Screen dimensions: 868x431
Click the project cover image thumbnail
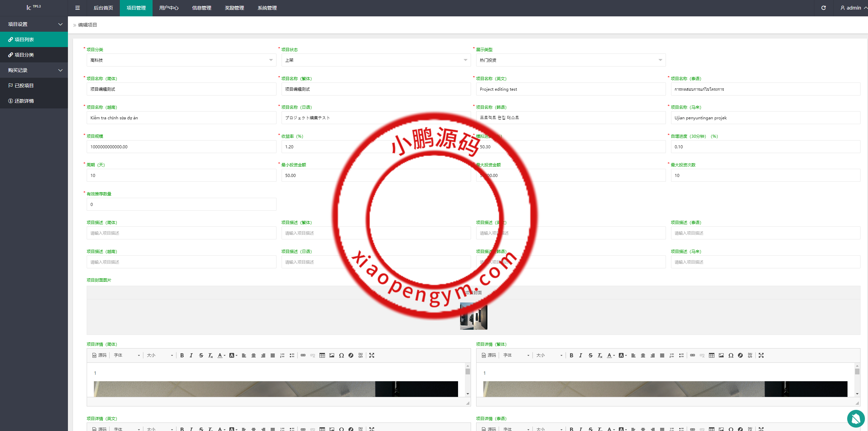[x=473, y=316]
